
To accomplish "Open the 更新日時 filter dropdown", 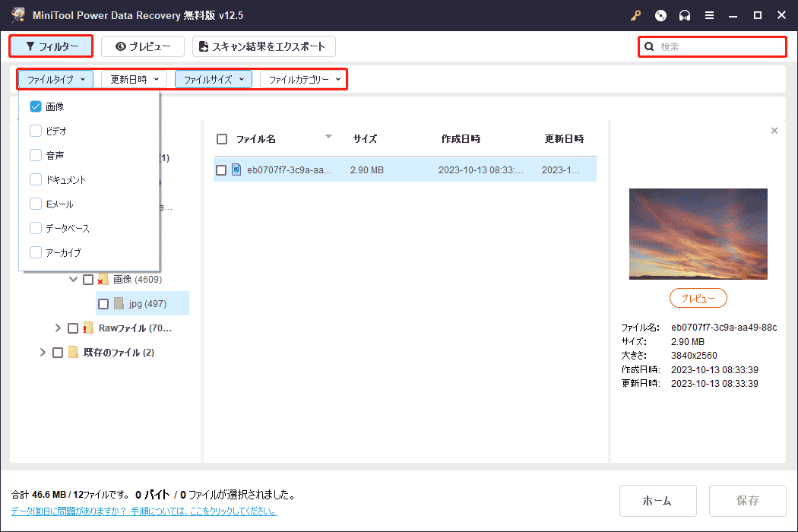I will (x=135, y=79).
